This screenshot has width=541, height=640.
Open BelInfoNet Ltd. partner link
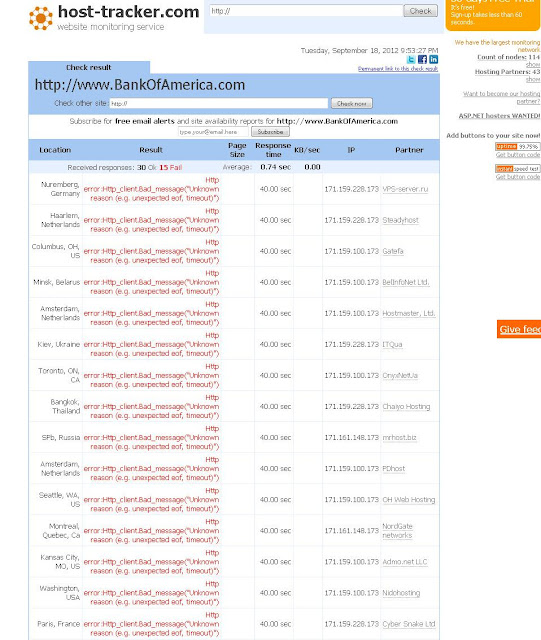406,282
